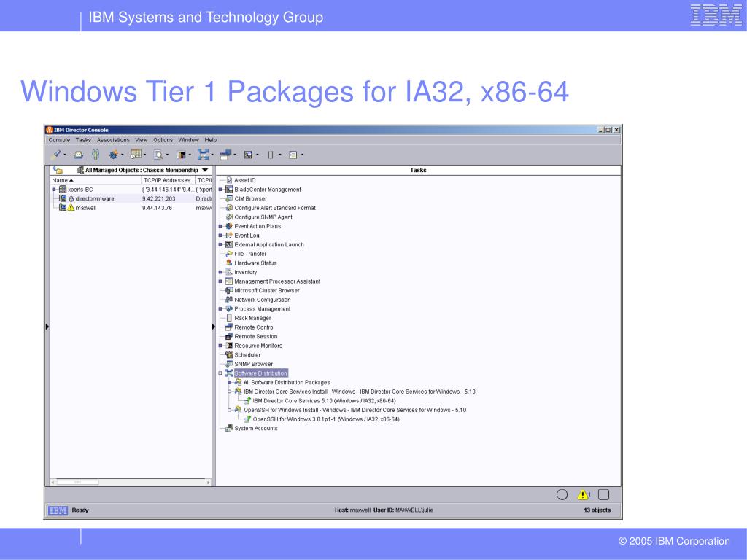Sort by the Name column header
The image size is (747, 560).
96,181
